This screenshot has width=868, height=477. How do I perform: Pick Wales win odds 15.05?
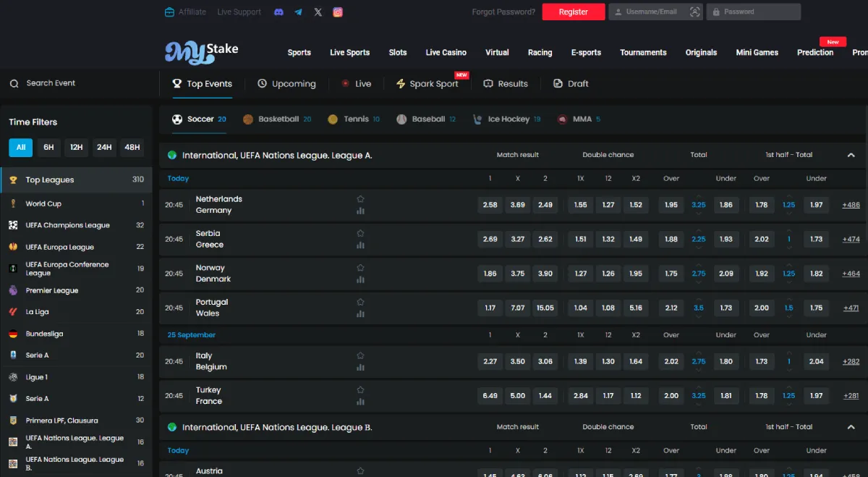[x=545, y=308]
